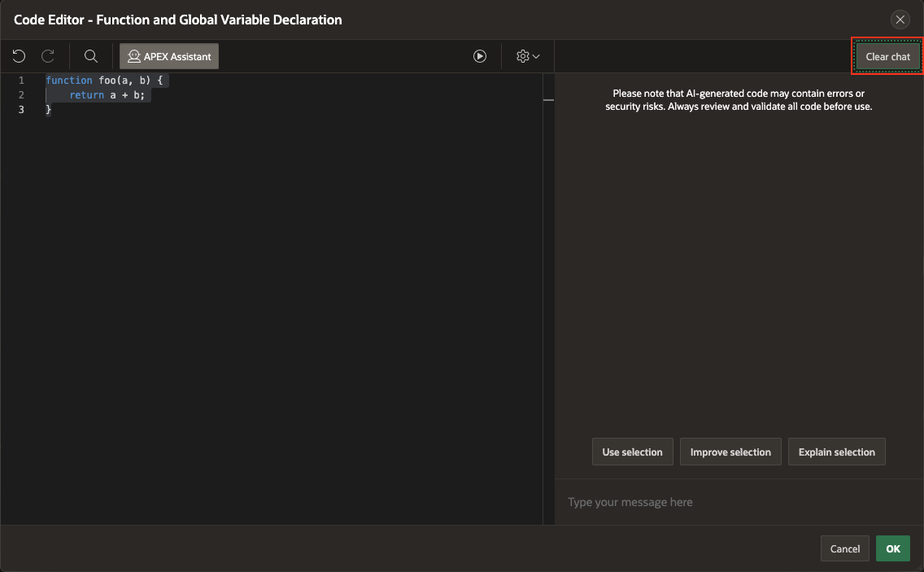This screenshot has width=924, height=572.
Task: Click line number 1 in gutter
Action: 21,81
